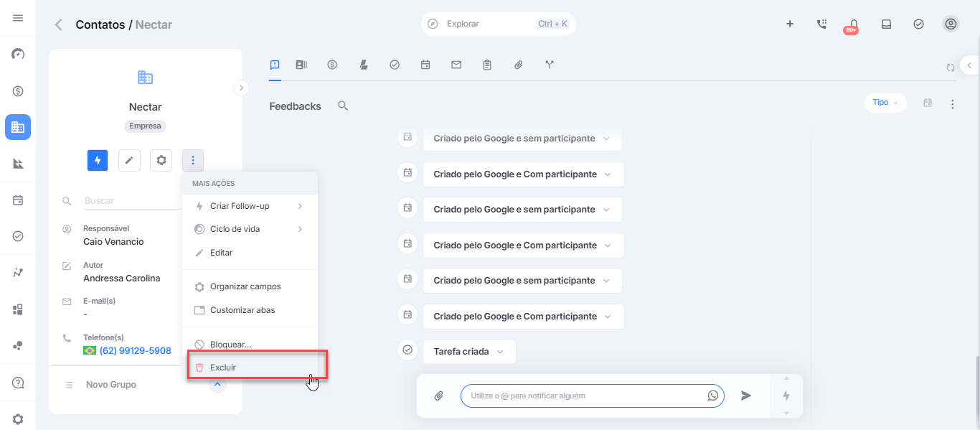Open the check circle icon in header
Viewport: 980px width, 430px height.
coord(918,24)
